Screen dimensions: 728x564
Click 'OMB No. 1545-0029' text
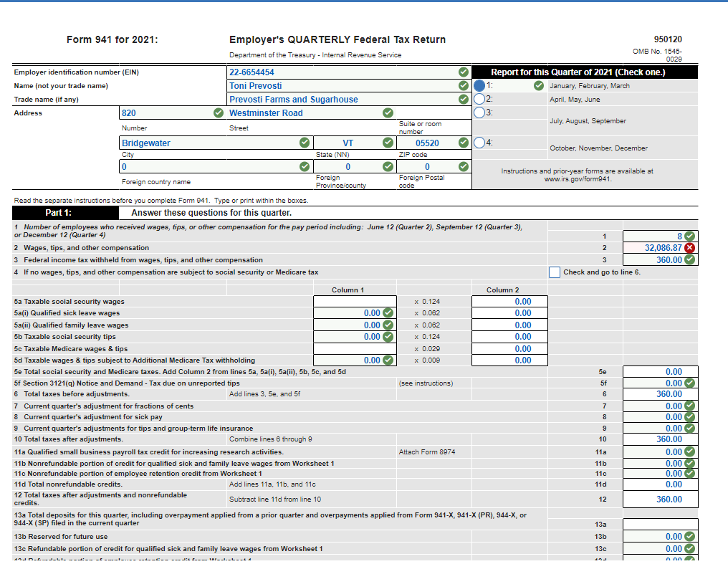pos(657,54)
